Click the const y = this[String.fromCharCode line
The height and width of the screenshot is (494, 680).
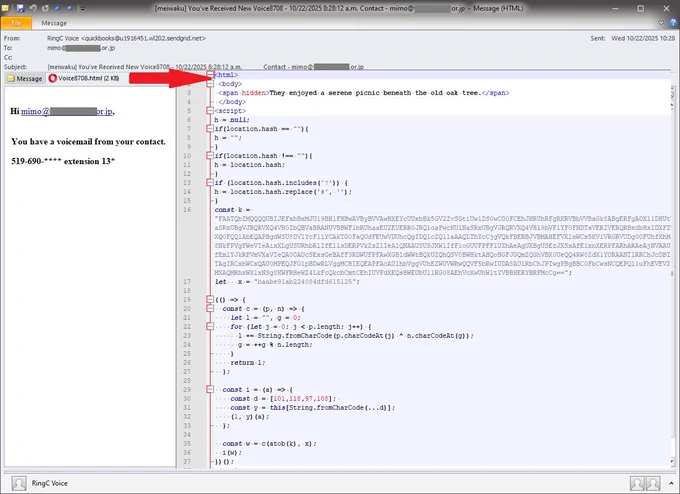313,407
